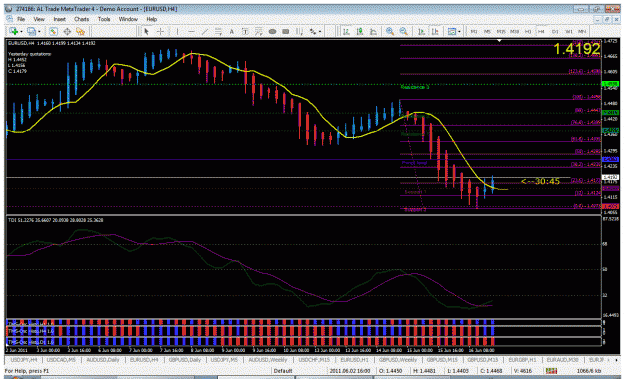Viewport: 625px width, 379px height.
Task: Switch to the AUDUSD,Daily chart tab
Action: [102, 360]
